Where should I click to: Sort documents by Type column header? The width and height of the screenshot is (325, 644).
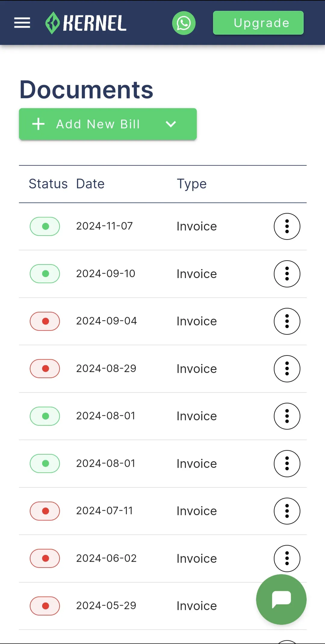tap(192, 184)
